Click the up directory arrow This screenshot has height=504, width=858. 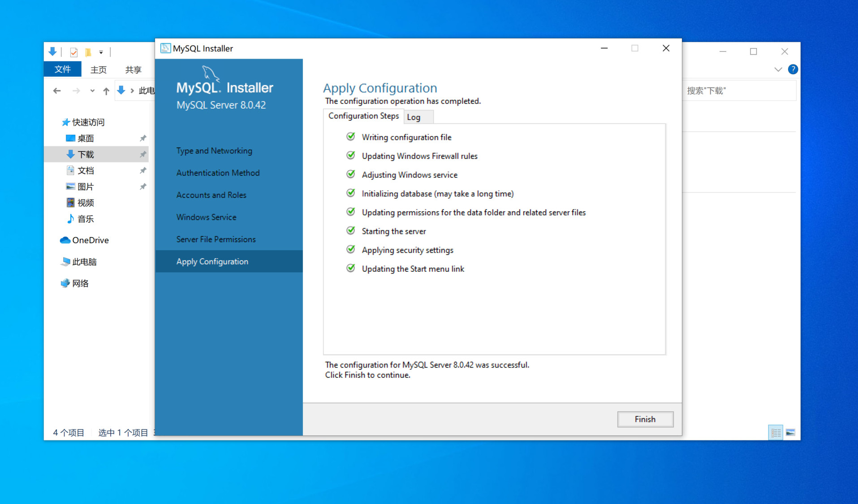pyautogui.click(x=106, y=91)
